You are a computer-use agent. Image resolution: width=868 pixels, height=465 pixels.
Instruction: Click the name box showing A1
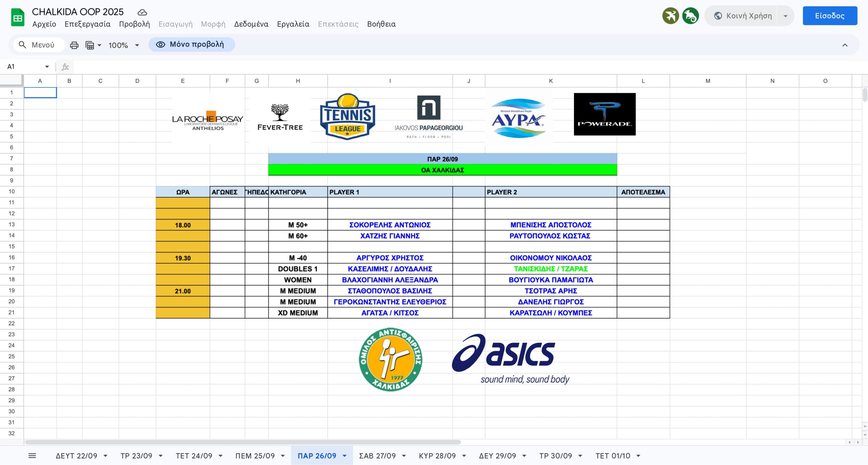pos(24,67)
